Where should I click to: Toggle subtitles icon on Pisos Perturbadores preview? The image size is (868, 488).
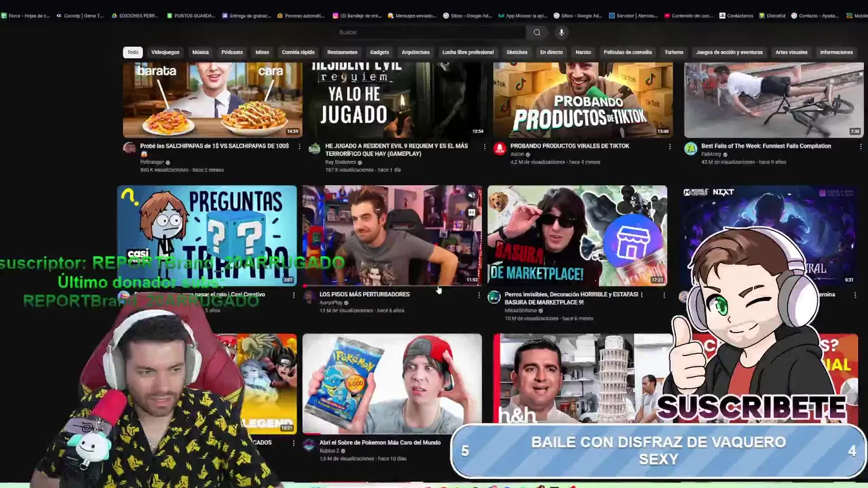[471, 212]
